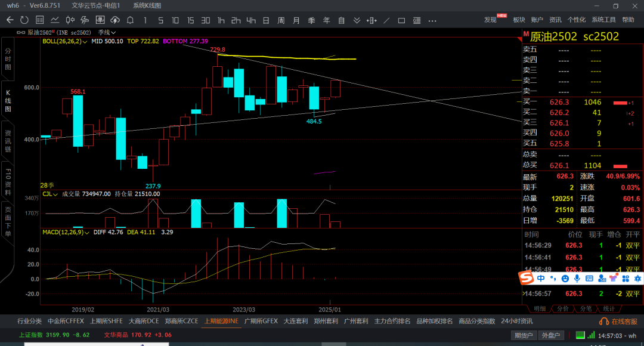Select the 中金所CFFEX exchange tab

click(x=66, y=322)
